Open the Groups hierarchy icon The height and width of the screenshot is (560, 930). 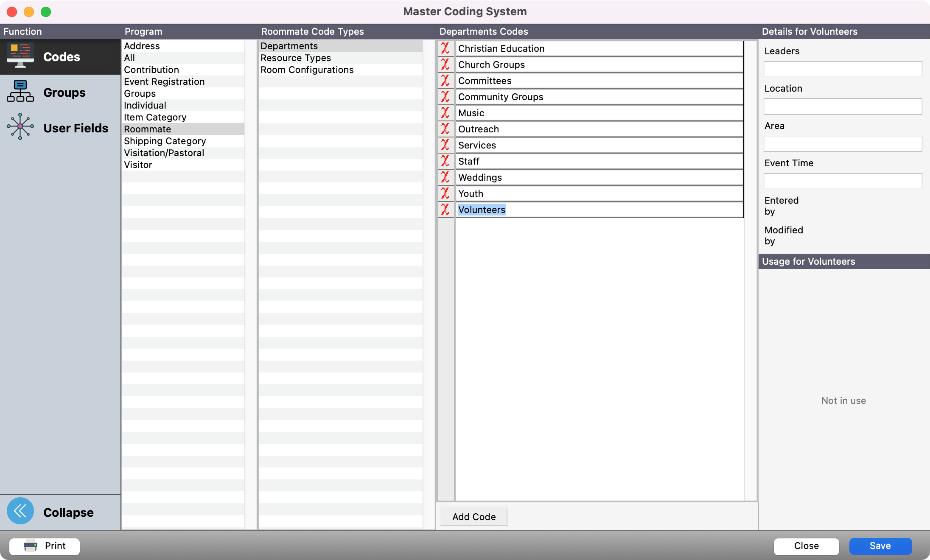point(20,92)
